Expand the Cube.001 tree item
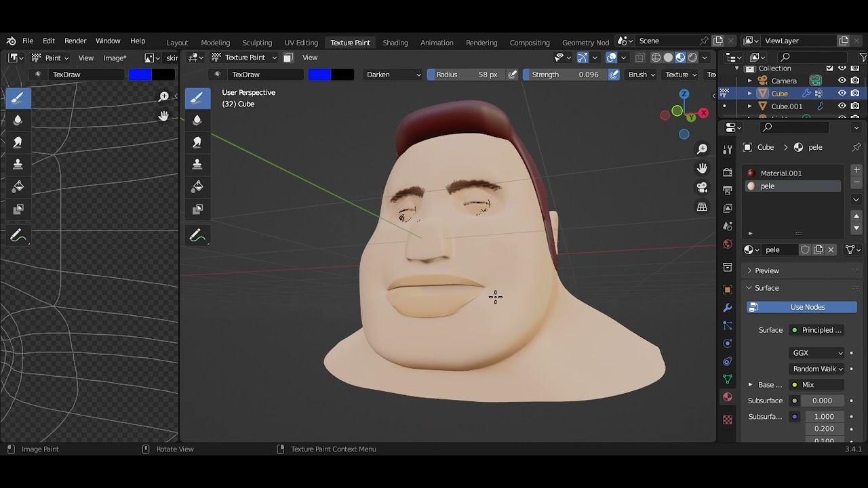868x488 pixels. coord(750,106)
